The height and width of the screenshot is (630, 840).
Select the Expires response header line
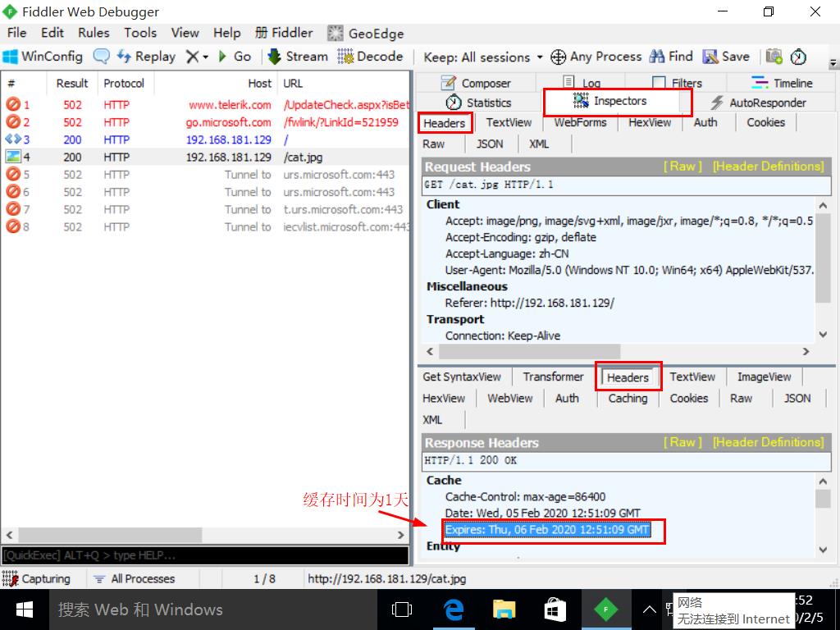(x=547, y=530)
